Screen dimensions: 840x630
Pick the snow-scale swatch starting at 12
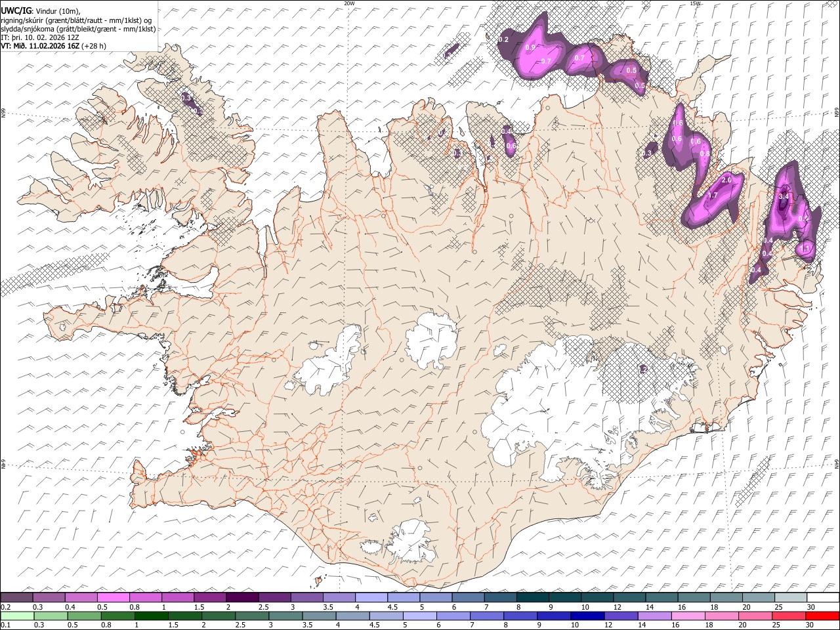point(629,597)
